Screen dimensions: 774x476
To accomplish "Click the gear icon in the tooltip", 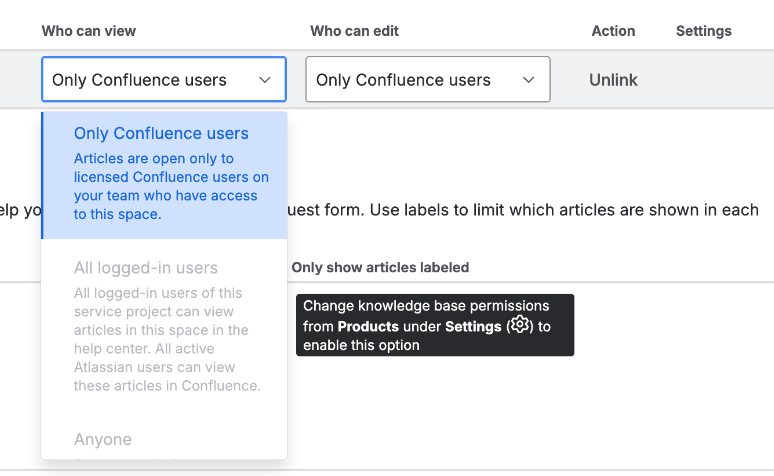I will tap(519, 325).
